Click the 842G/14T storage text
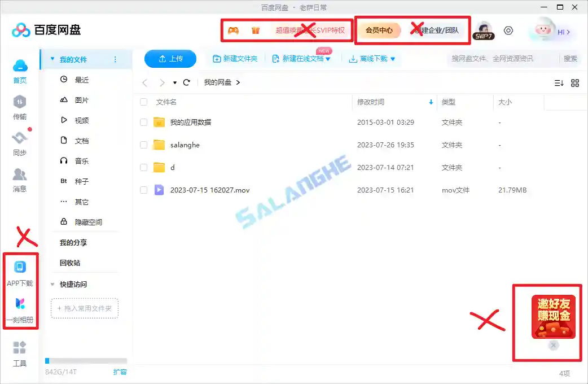This screenshot has height=384, width=588. (61, 372)
